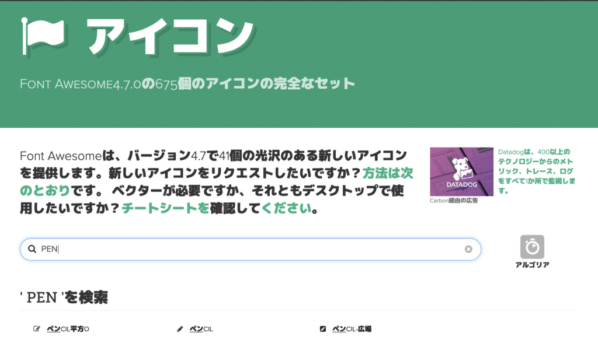Follow the 方法は次のとおり link
The height and width of the screenshot is (364, 598).
[x=216, y=181]
